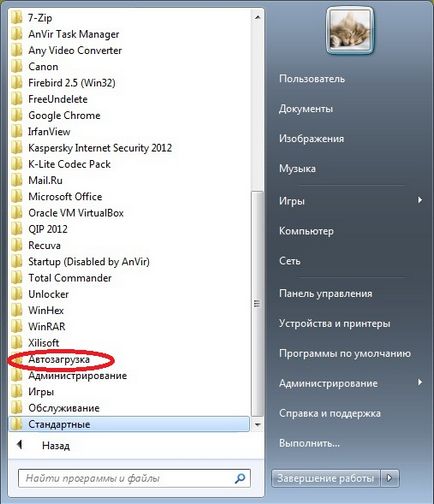Click the IrfanView folder icon
Screen dimensions: 434x504
(x=16, y=132)
